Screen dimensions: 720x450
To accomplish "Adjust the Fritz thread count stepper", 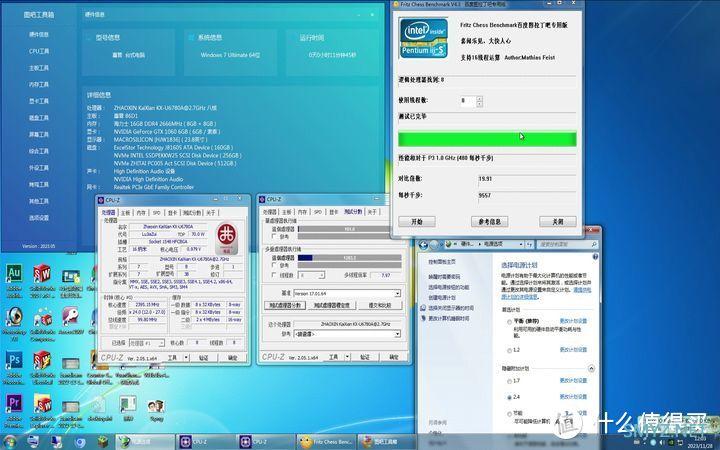I will click(x=480, y=101).
